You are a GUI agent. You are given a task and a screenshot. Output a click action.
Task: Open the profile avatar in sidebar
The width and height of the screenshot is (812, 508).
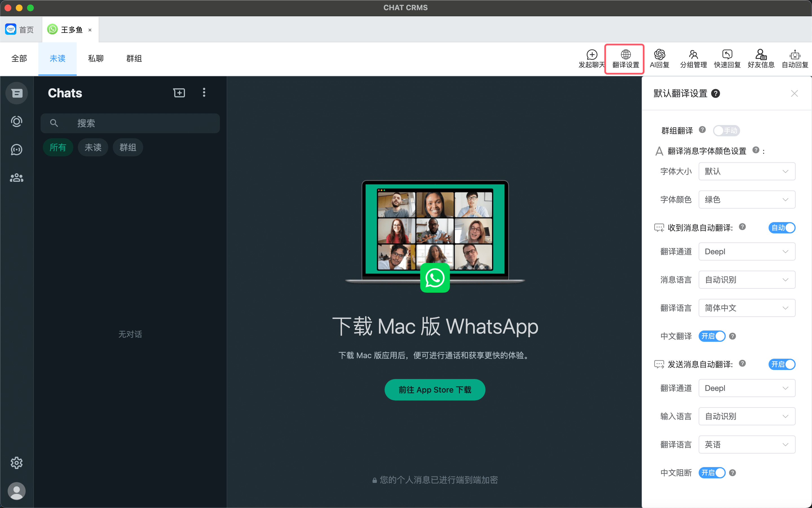coord(16,491)
